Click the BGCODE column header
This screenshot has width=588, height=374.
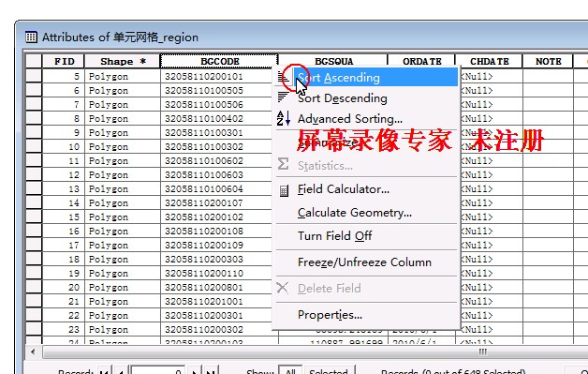point(219,61)
